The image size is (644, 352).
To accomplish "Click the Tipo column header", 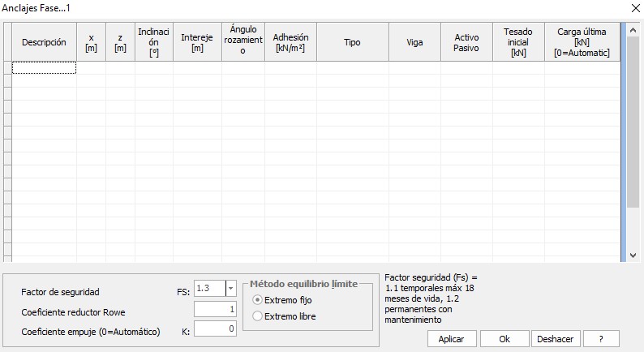I will point(352,42).
